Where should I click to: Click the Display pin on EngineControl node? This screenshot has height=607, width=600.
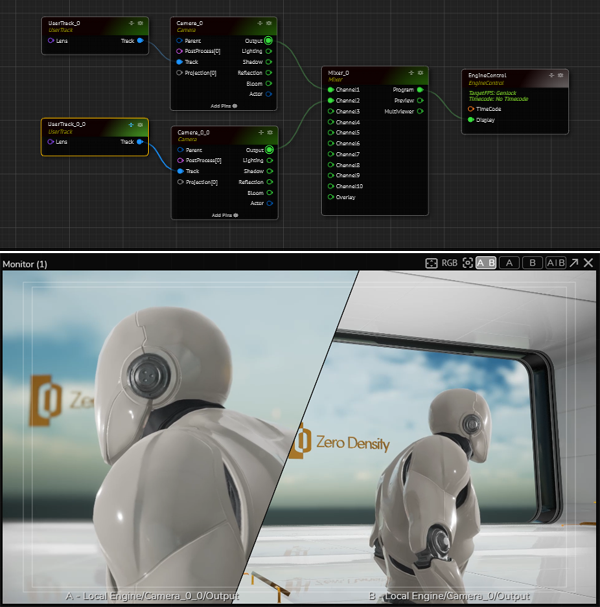(x=471, y=120)
